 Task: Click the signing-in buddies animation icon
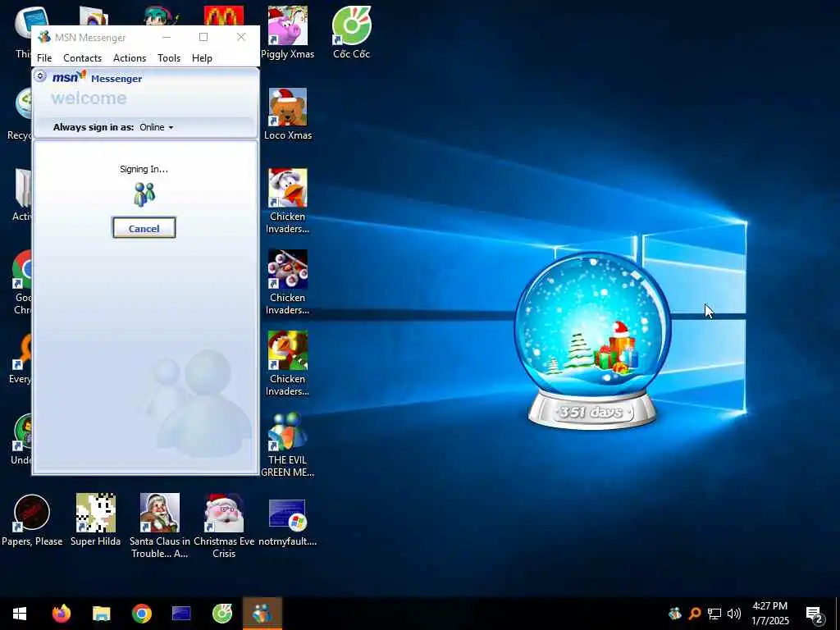(144, 195)
